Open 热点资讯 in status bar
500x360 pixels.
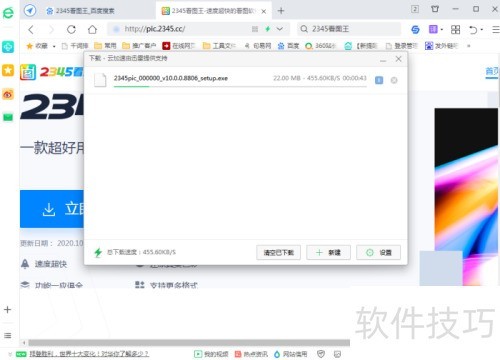pos(251,354)
